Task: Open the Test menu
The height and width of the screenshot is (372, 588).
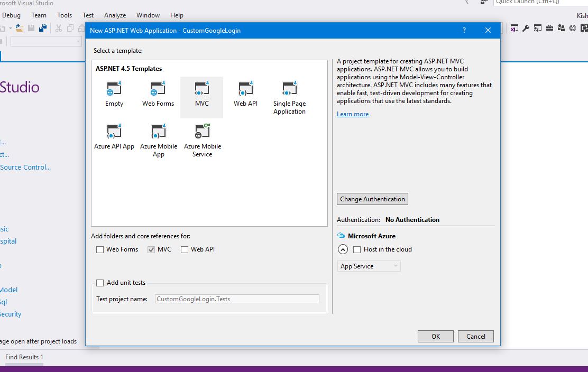Action: click(x=88, y=15)
